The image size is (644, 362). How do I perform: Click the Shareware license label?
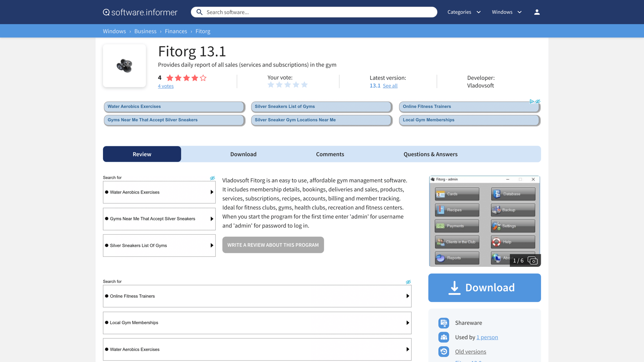point(468,323)
